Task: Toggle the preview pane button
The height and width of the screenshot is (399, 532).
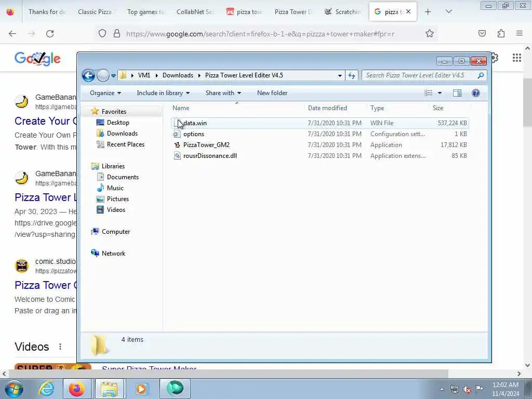Action: (457, 93)
